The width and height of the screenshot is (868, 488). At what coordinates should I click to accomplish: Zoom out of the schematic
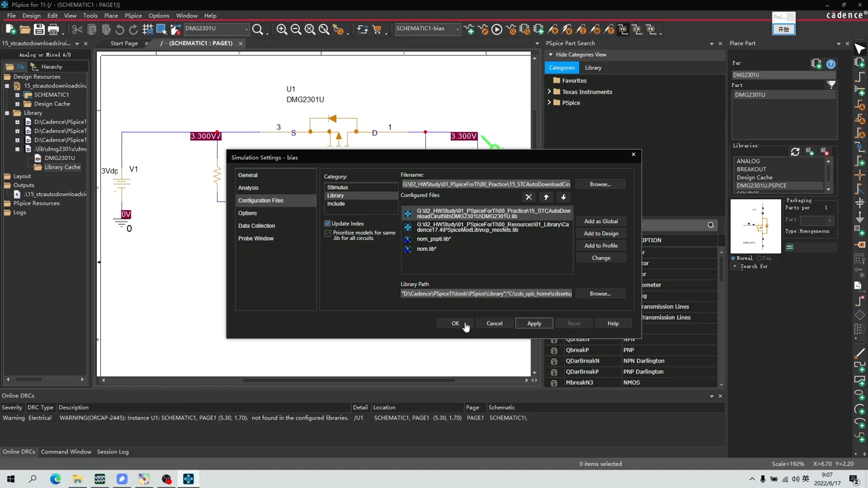[x=296, y=29]
